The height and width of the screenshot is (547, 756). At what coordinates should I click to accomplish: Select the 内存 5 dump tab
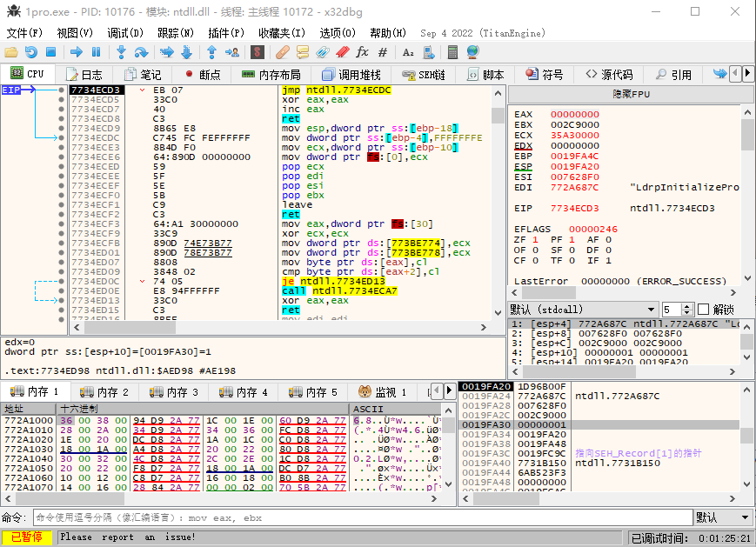pos(313,392)
